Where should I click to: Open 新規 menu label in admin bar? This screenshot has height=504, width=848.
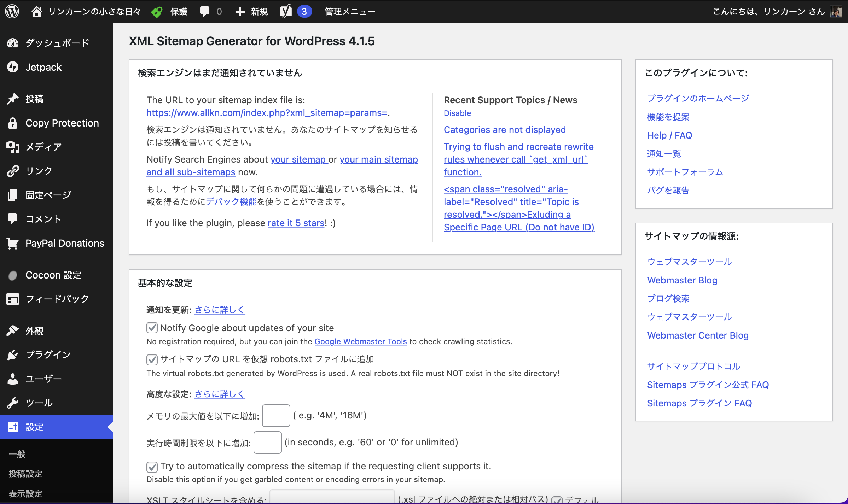pos(259,12)
